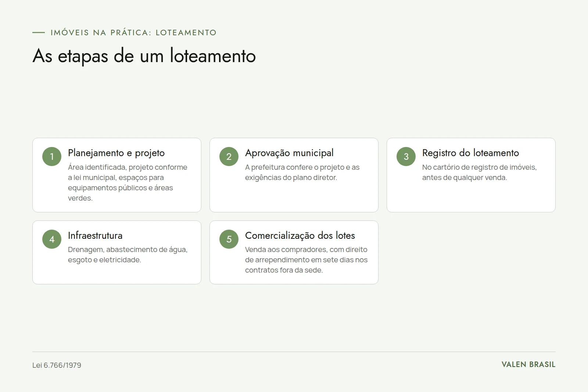Select the 'Planejamento e projeto' card title
The image size is (588, 392).
coord(116,153)
